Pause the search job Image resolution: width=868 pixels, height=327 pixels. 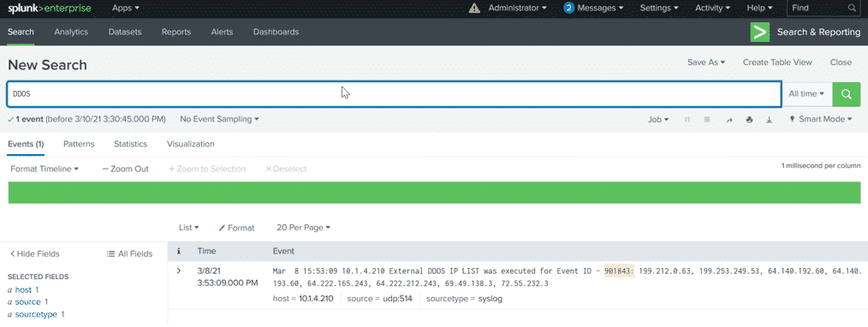[x=687, y=119]
